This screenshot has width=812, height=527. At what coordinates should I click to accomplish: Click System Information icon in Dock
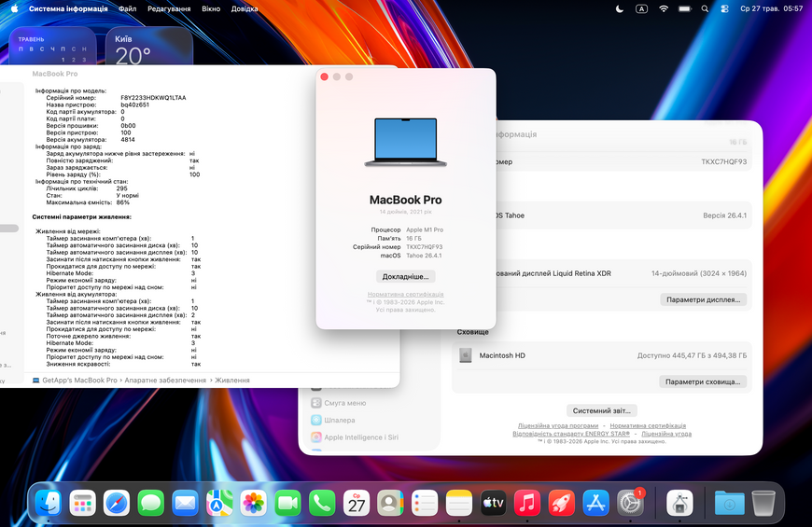(x=679, y=503)
